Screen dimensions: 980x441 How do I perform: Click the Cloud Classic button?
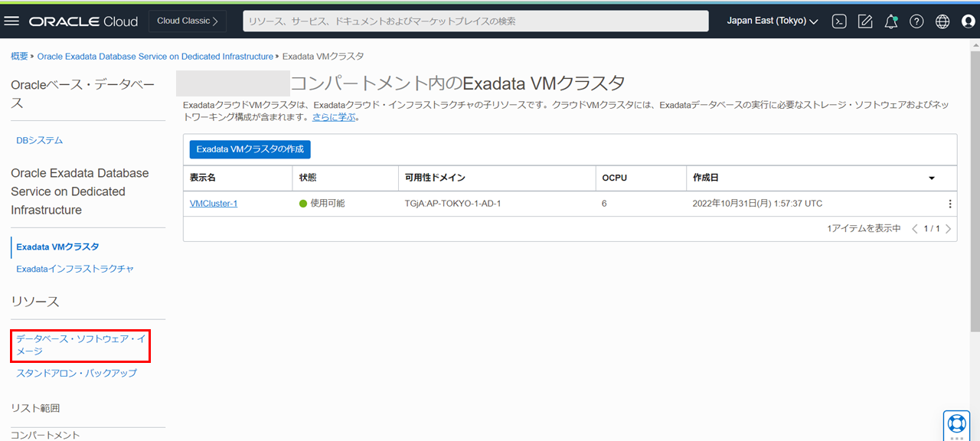(x=188, y=21)
